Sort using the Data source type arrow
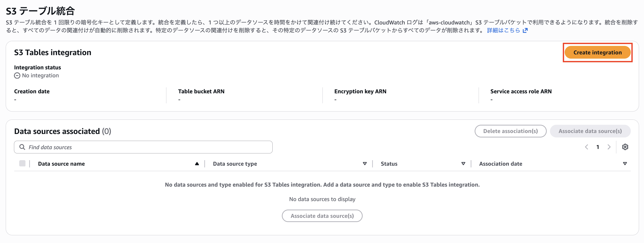Image resolution: width=644 pixels, height=243 pixels. click(365, 164)
